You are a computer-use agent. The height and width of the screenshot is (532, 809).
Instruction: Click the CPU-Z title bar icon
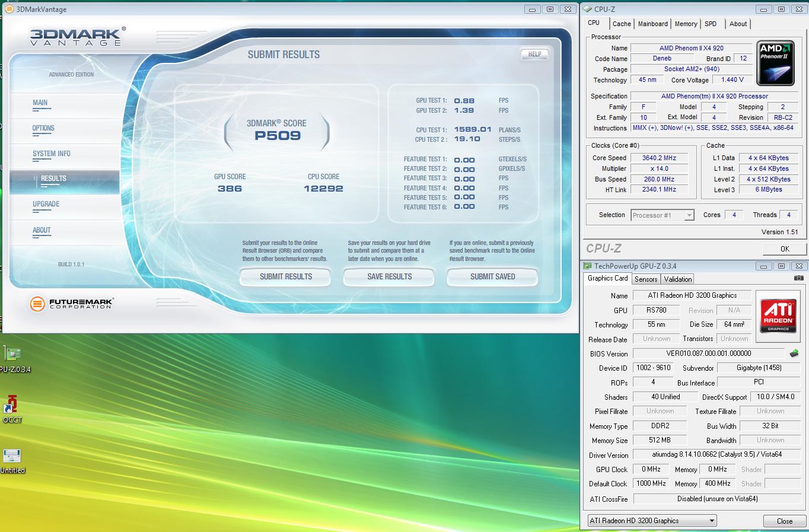587,9
